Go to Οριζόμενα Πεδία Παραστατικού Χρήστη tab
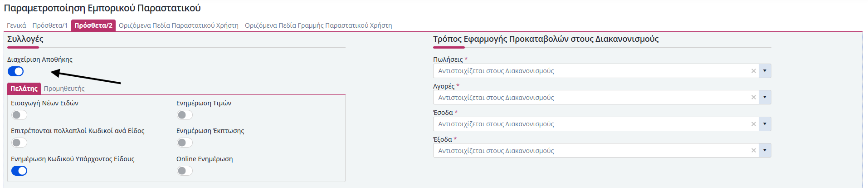The image size is (868, 188). 178,25
